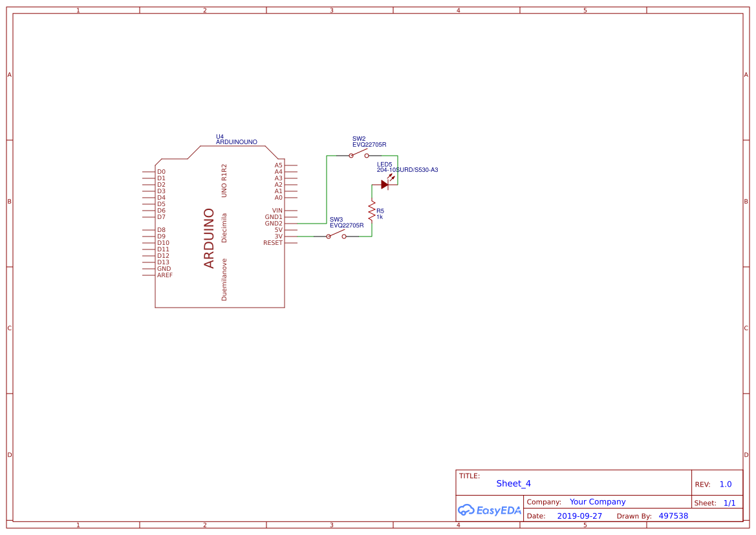Click the AREF pin stub on U4
Image resolution: width=756 pixels, height=535 pixels.
tap(149, 275)
